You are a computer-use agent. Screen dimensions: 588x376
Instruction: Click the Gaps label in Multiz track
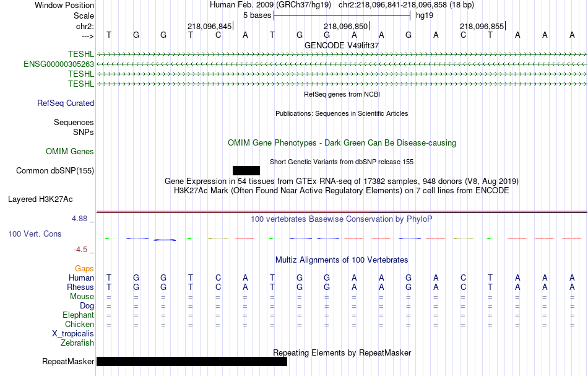pyautogui.click(x=84, y=269)
